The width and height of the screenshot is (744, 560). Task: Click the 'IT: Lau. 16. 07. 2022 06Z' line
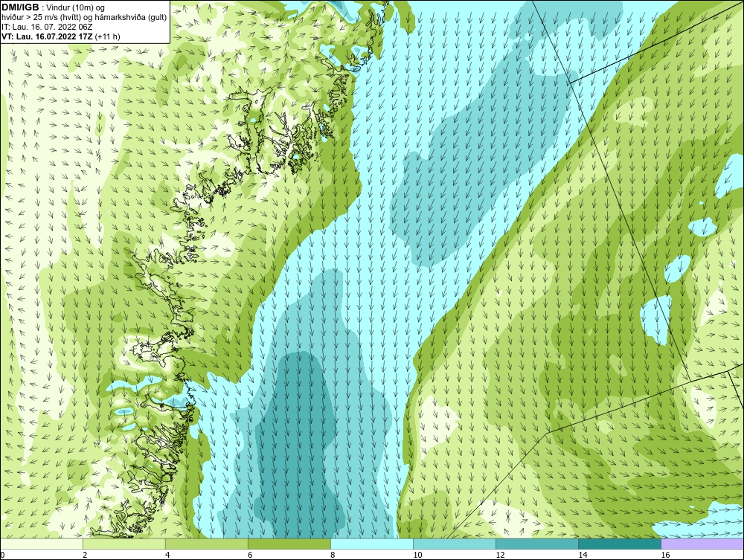tap(47, 27)
